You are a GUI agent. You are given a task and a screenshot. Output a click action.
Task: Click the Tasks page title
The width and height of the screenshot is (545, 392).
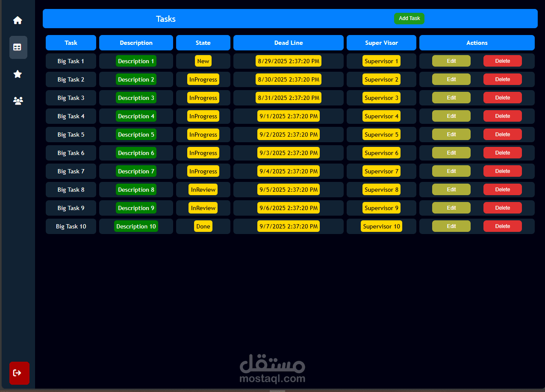tap(166, 19)
